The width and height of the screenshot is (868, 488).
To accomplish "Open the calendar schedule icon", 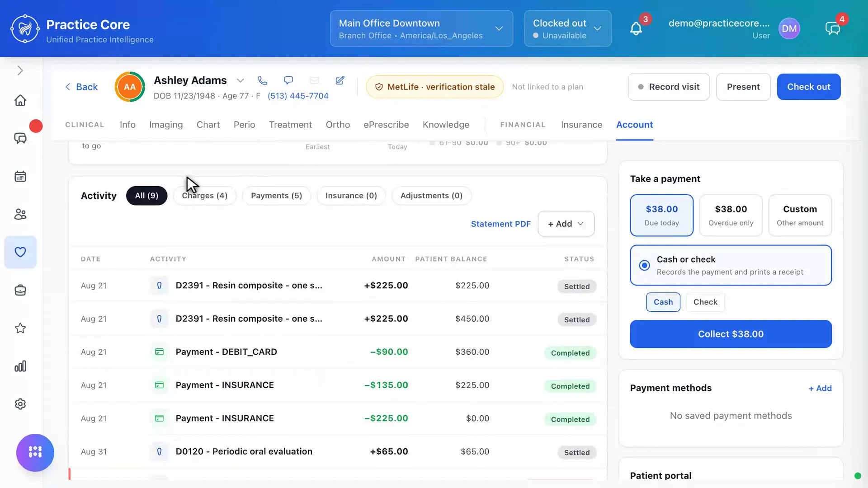I will [x=20, y=176].
